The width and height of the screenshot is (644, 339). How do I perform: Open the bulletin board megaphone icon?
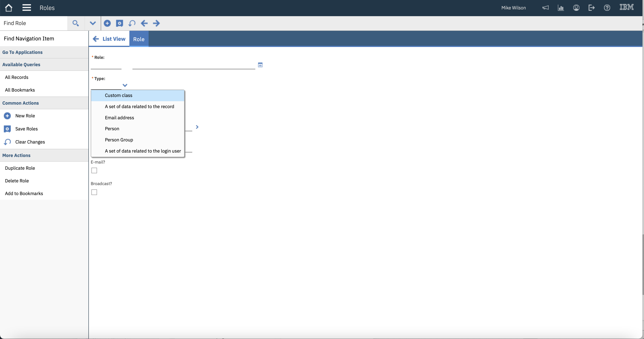545,8
